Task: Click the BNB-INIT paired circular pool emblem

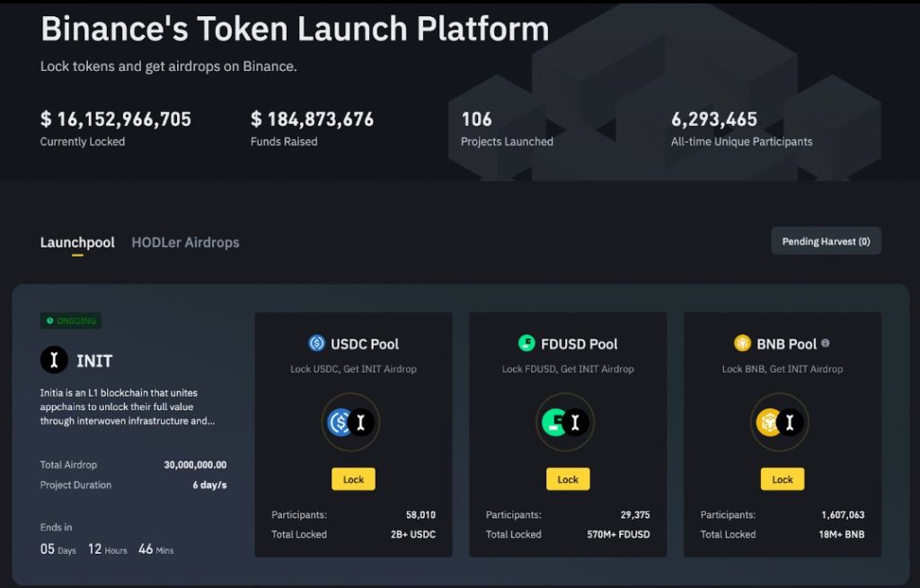Action: [x=780, y=422]
